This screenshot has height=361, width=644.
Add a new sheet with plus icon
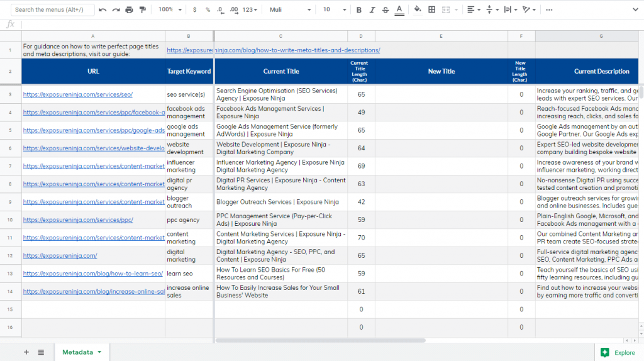26,352
